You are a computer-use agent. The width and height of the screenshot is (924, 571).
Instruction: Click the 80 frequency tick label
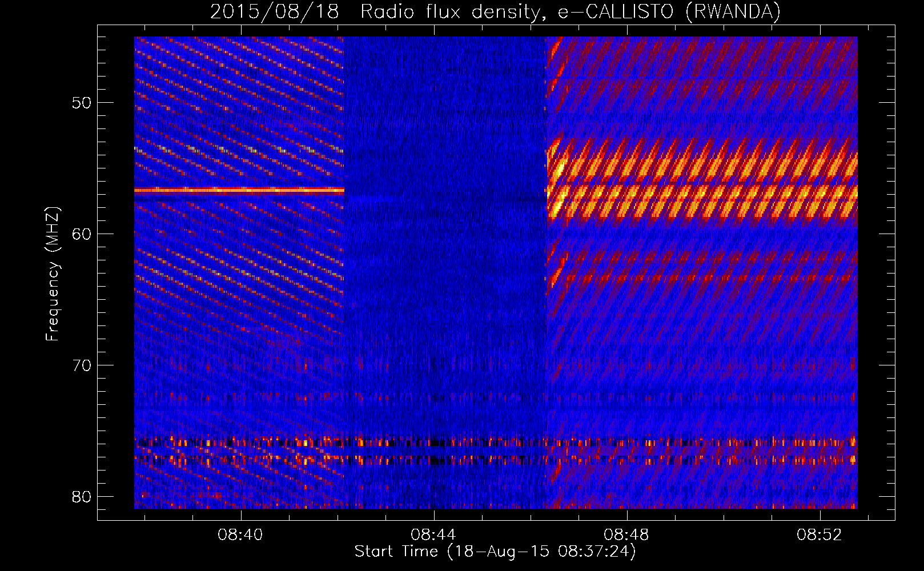coord(82,496)
